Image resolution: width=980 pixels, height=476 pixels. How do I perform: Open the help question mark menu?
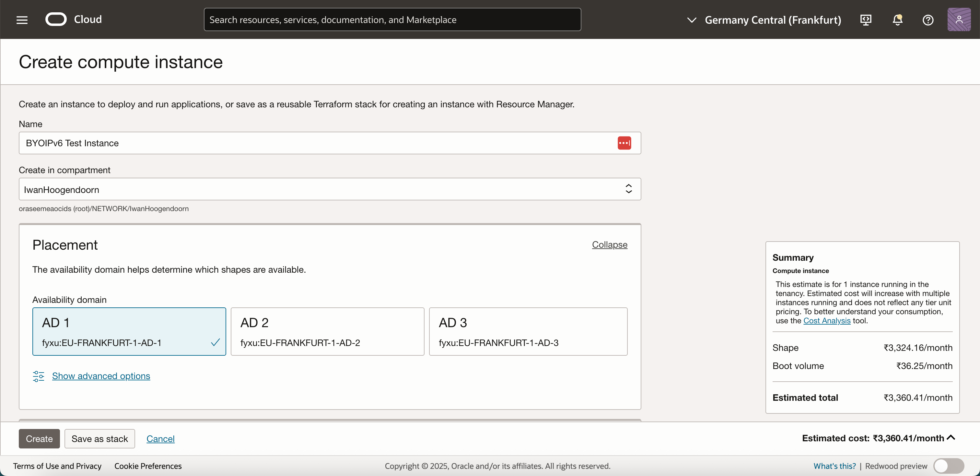(x=928, y=20)
